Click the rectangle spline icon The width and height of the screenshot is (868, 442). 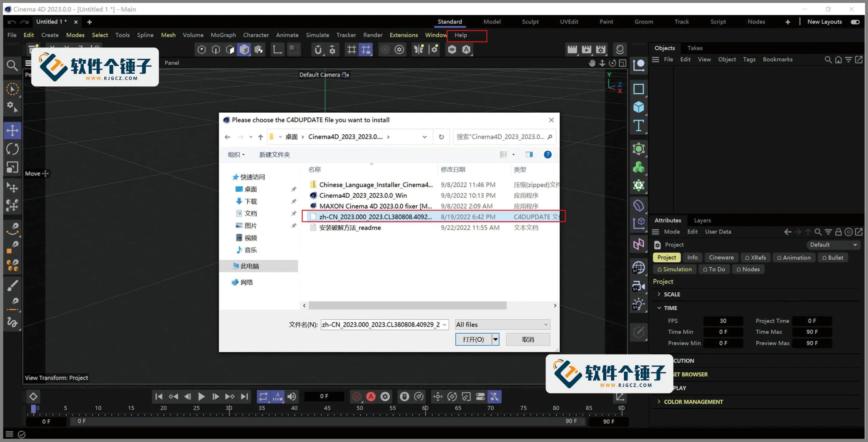tap(638, 89)
